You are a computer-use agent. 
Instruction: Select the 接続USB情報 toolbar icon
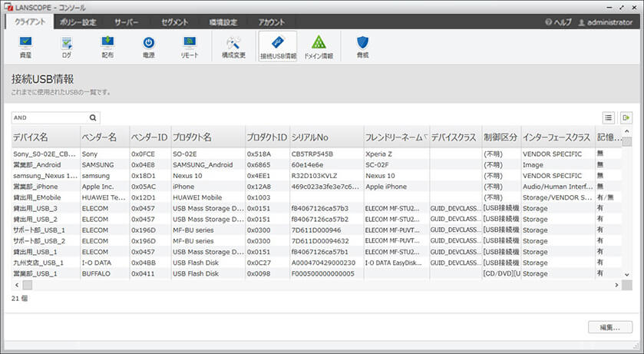point(278,47)
